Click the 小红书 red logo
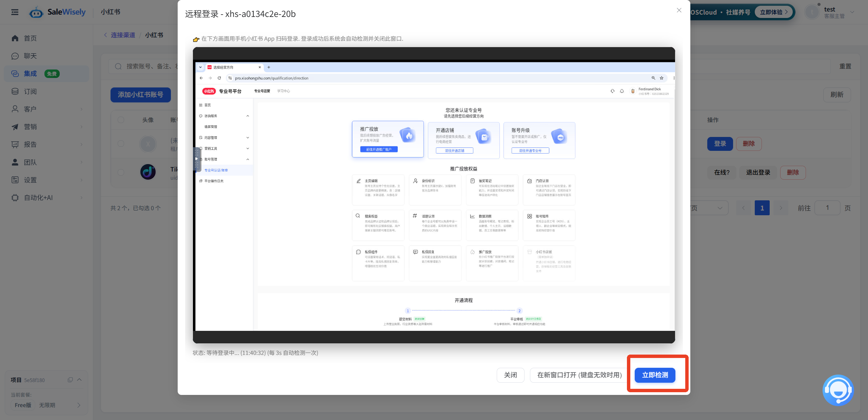This screenshot has height=420, width=868. pos(209,91)
